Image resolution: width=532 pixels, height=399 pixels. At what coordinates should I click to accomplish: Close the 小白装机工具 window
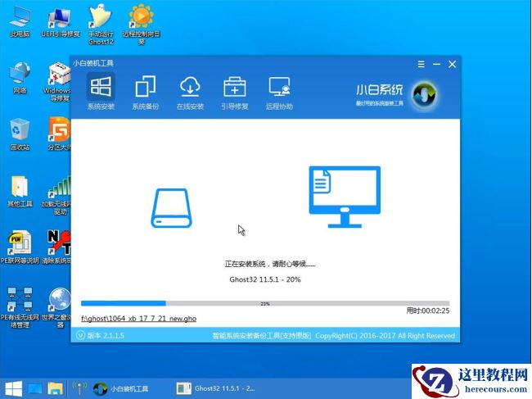pyautogui.click(x=453, y=64)
